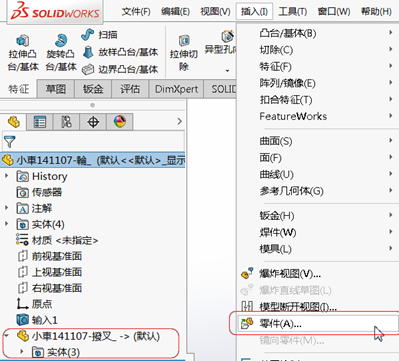Click the Hole Wizard (异型孔) icon
Screen dimensions: 399x361
point(228,36)
